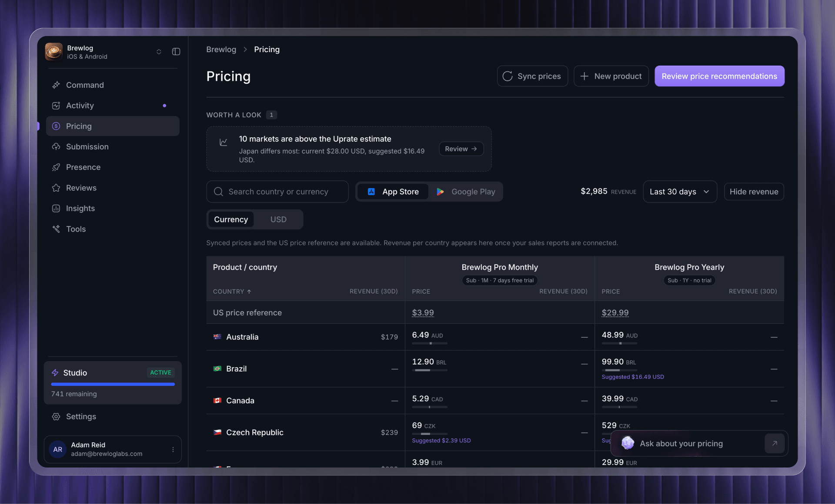Click the Presence rocket icon
835x504 pixels.
coord(56,167)
